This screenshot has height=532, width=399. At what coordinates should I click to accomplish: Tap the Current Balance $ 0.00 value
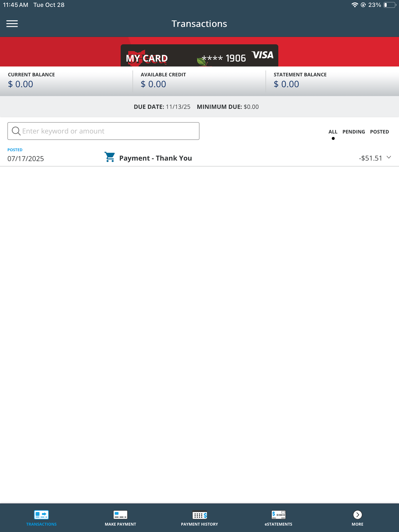tap(20, 84)
